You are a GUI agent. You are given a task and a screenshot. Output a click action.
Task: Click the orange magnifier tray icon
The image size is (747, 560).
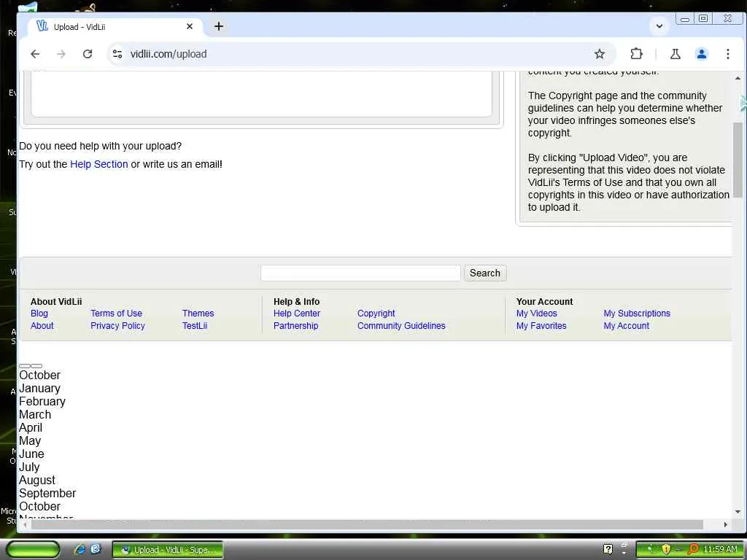pos(693,550)
